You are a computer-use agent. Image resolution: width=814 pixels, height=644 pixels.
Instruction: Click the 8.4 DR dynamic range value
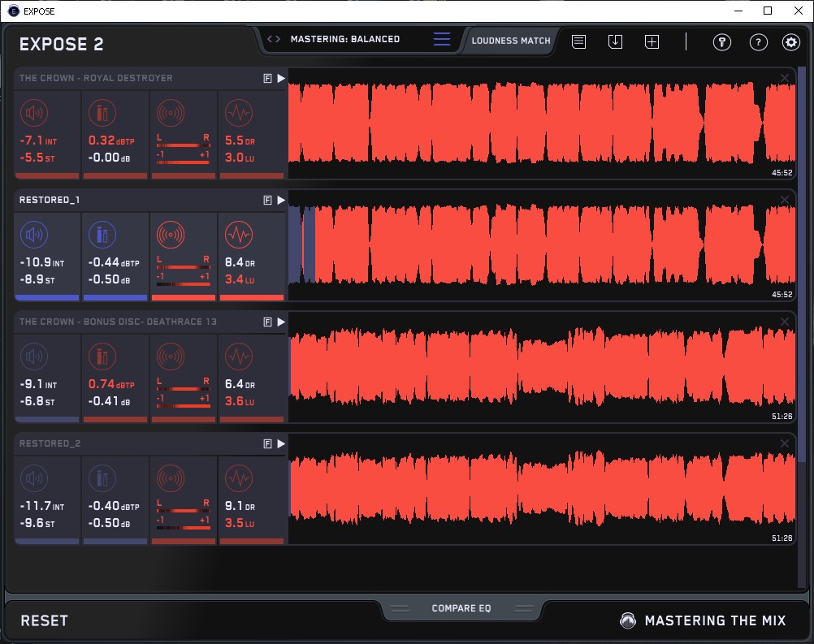click(x=240, y=262)
